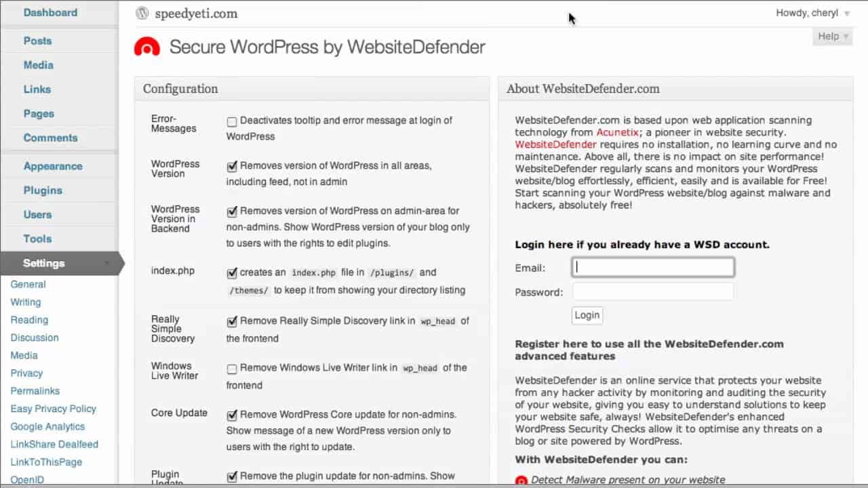The height and width of the screenshot is (488, 868).
Task: Collapse the Settings menu arrow
Action: 107,264
